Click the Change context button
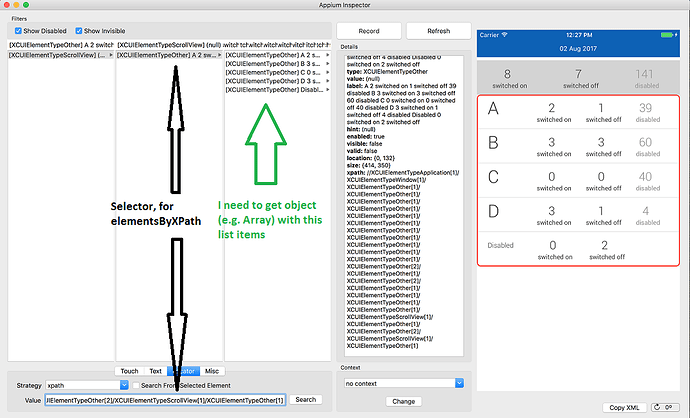690x418 pixels. [402, 401]
